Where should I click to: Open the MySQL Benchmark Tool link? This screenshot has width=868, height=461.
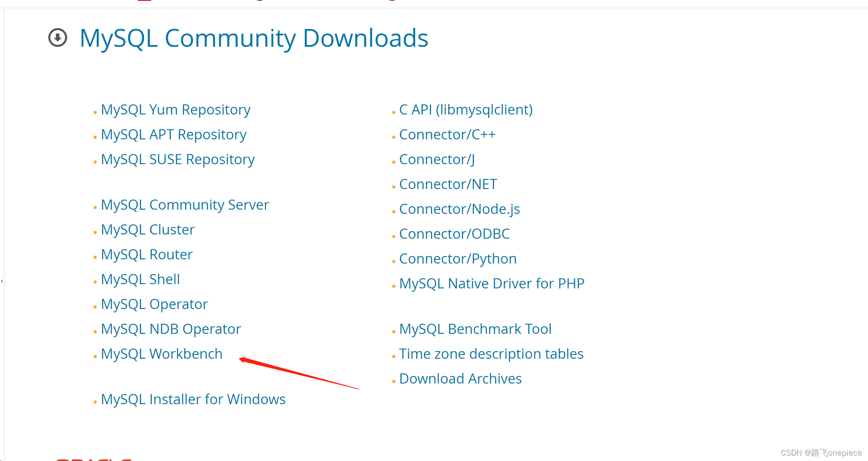coord(475,329)
